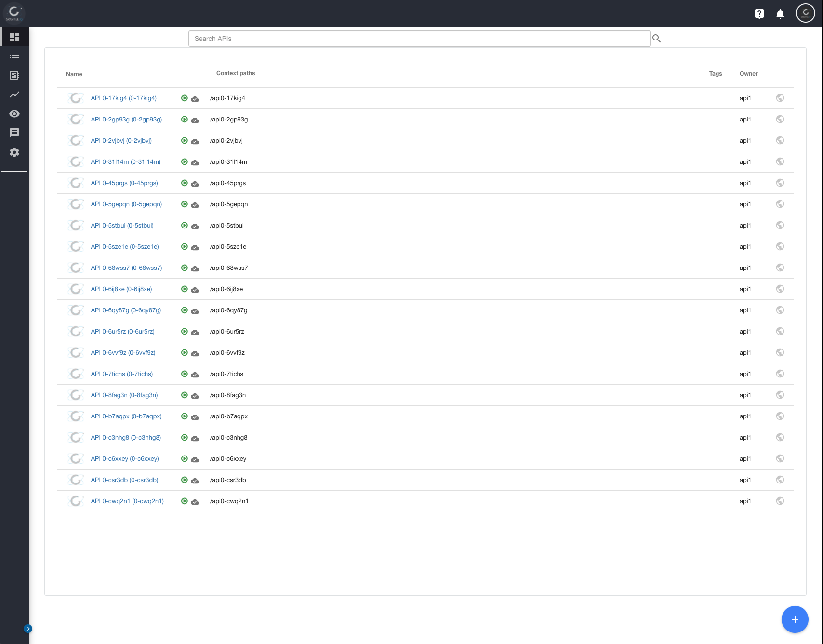Screen dimensions: 823x644
Task: Click the search magnifier icon
Action: (x=656, y=38)
